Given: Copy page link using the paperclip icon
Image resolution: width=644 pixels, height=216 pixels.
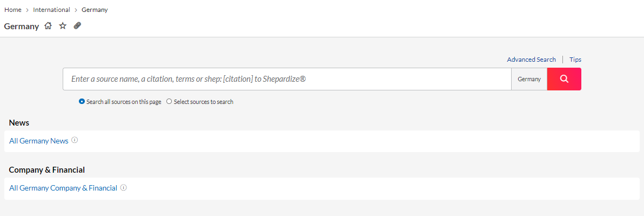Looking at the screenshot, I should 77,26.
